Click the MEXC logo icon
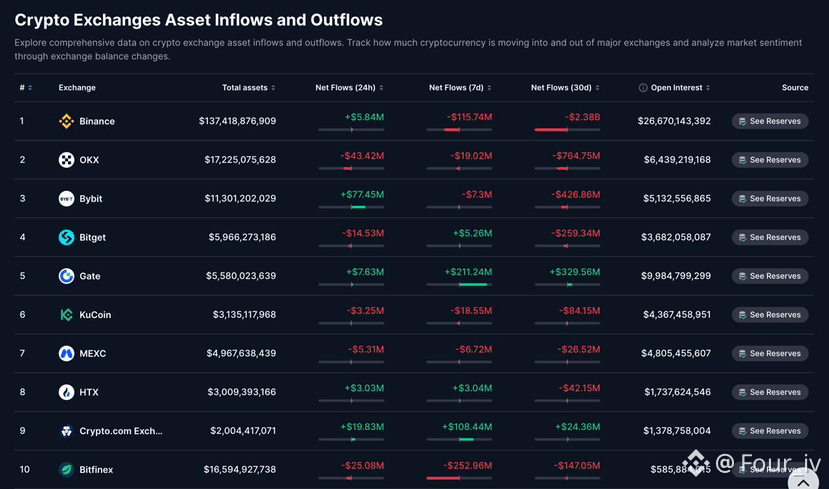 tap(66, 353)
